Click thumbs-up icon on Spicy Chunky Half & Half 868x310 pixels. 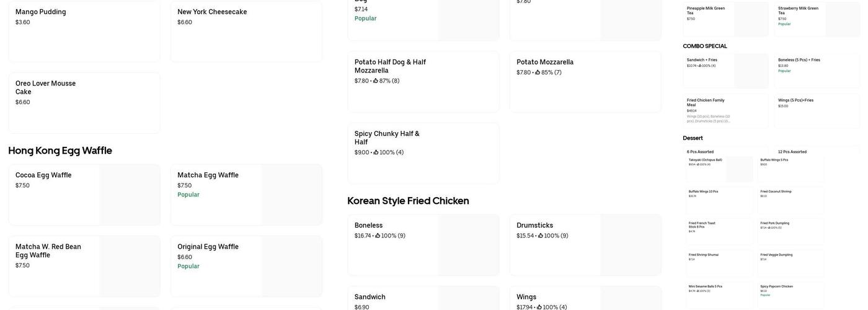[376, 153]
